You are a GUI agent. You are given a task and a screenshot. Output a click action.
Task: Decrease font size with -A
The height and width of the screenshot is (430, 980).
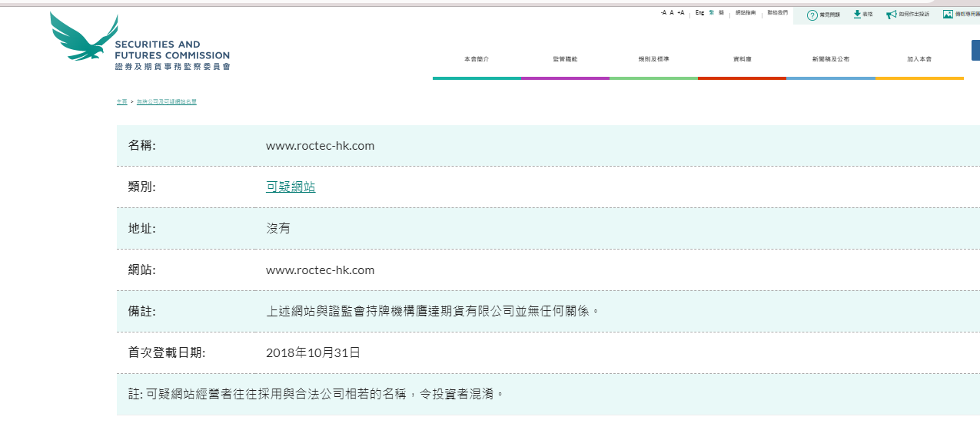[663, 13]
